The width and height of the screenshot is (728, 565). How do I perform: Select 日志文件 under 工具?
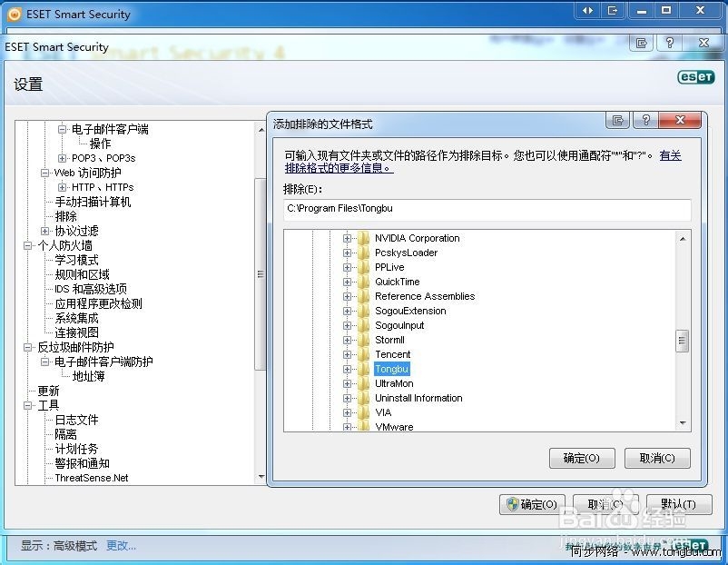coord(76,420)
